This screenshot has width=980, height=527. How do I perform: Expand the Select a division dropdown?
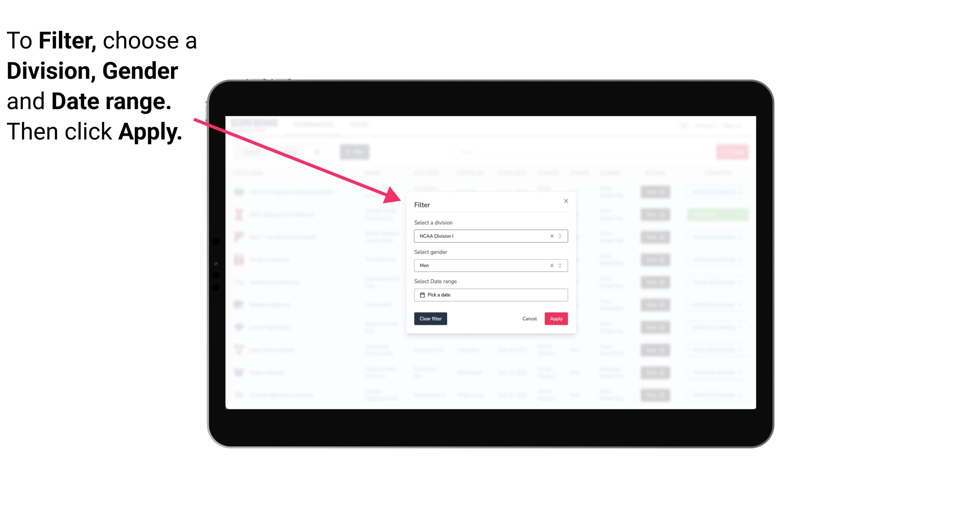click(x=560, y=236)
